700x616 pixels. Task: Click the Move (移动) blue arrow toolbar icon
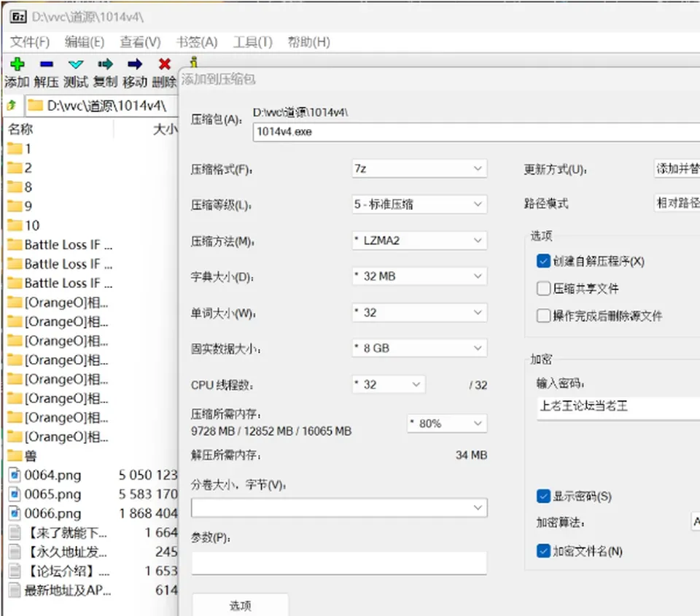[135, 64]
